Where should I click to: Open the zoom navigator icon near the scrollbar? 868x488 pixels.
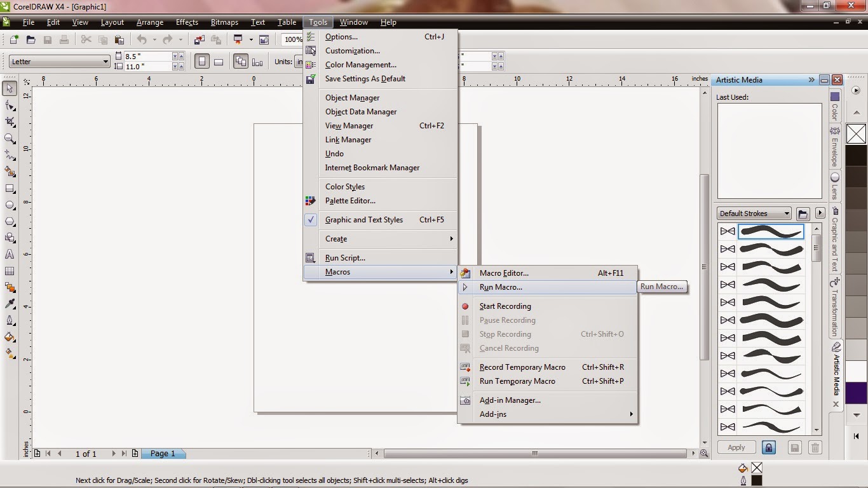(x=704, y=454)
